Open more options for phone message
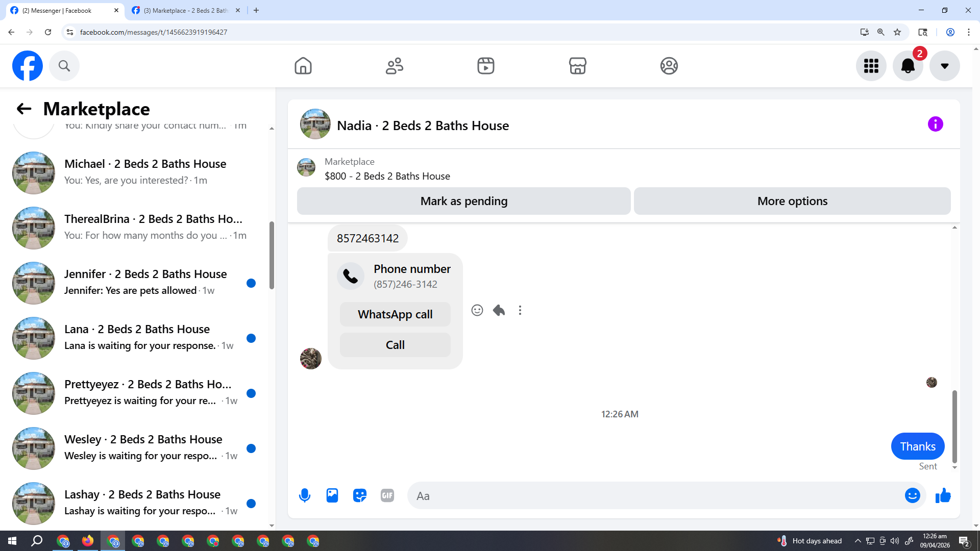The image size is (980, 551). (x=520, y=310)
